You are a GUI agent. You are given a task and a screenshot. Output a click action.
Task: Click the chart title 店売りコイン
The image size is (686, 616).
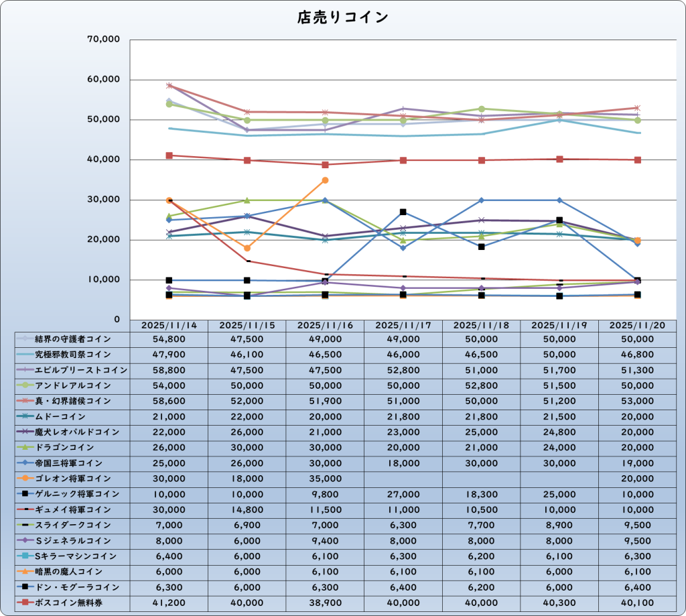[x=342, y=18]
